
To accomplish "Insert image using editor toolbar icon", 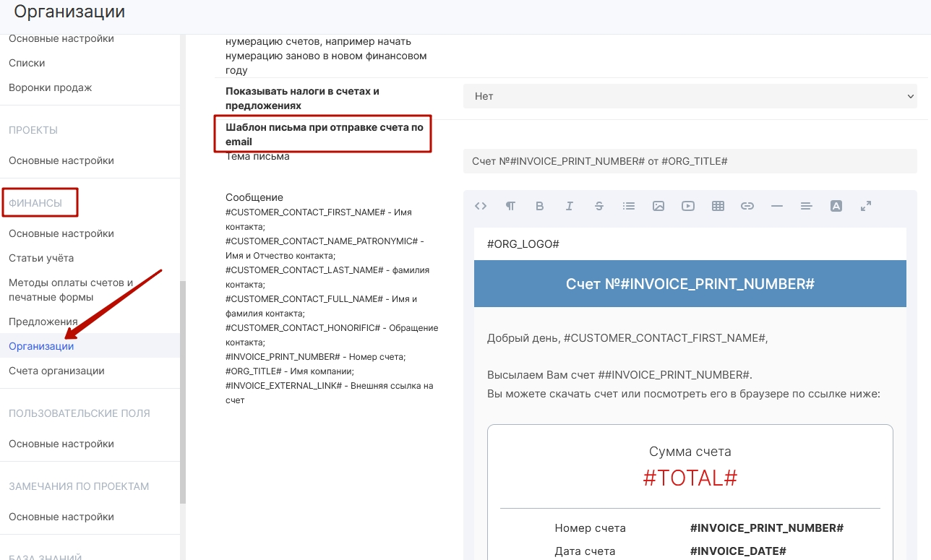I will (x=658, y=206).
